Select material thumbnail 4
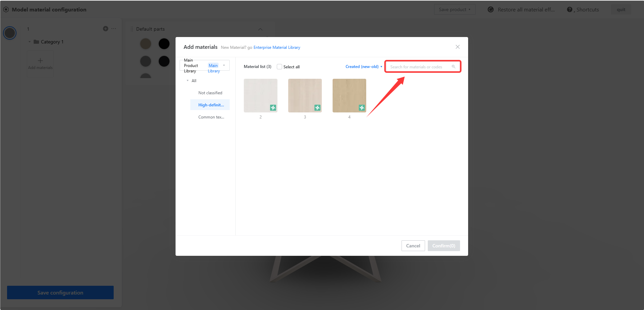The height and width of the screenshot is (310, 644). coord(349,96)
